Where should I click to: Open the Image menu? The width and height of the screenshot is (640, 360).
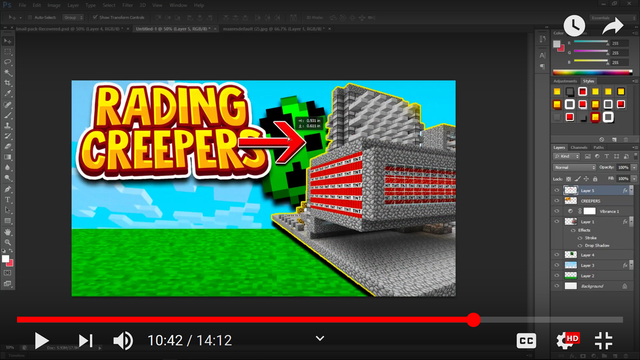[54, 5]
